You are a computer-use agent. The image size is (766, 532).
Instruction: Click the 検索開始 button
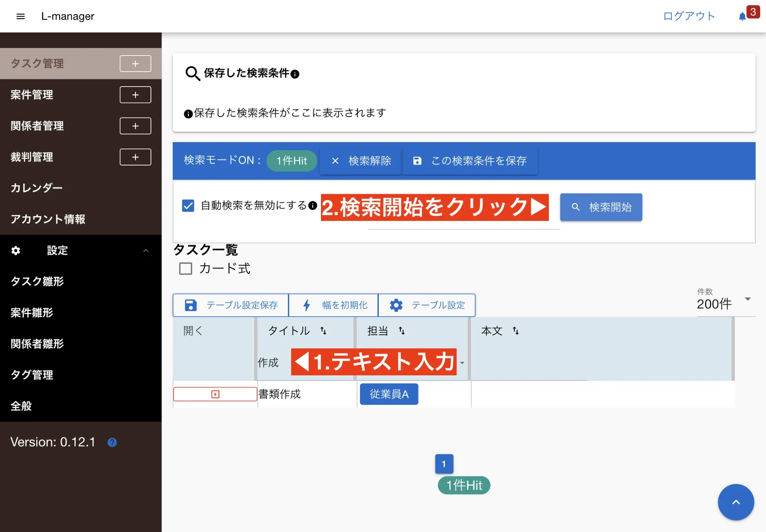pyautogui.click(x=601, y=207)
